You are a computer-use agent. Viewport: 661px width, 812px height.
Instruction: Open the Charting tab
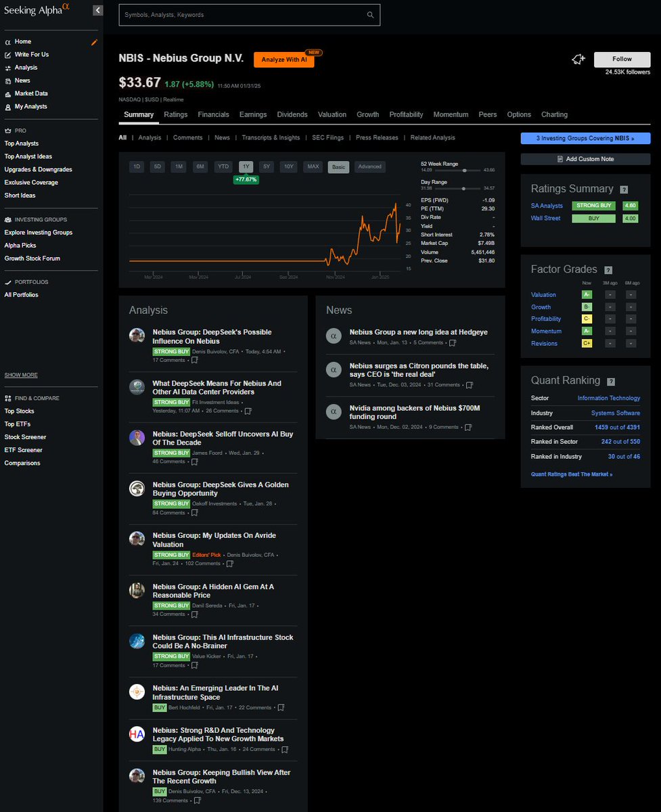pyautogui.click(x=554, y=114)
